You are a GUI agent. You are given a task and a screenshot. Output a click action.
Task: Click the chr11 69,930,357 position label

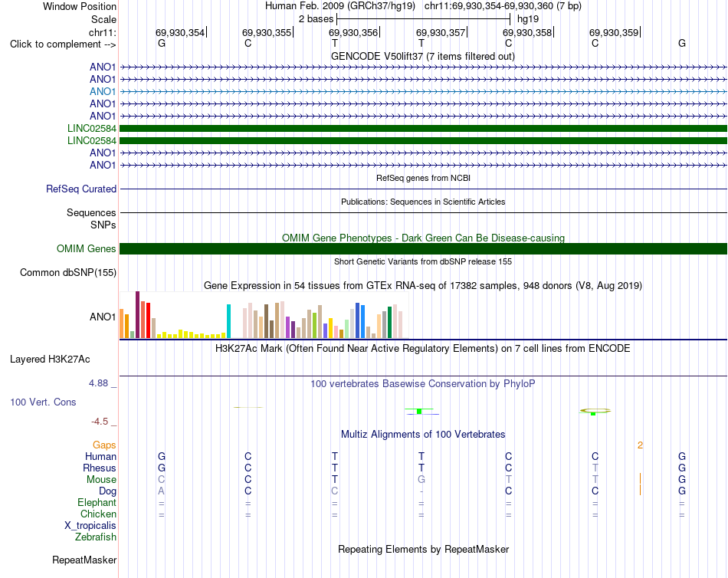click(441, 32)
